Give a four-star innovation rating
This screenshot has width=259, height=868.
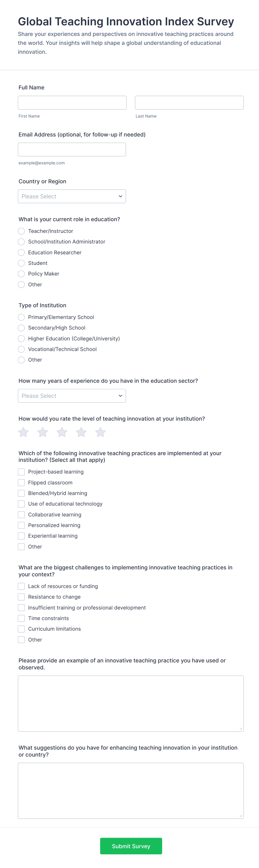click(81, 432)
